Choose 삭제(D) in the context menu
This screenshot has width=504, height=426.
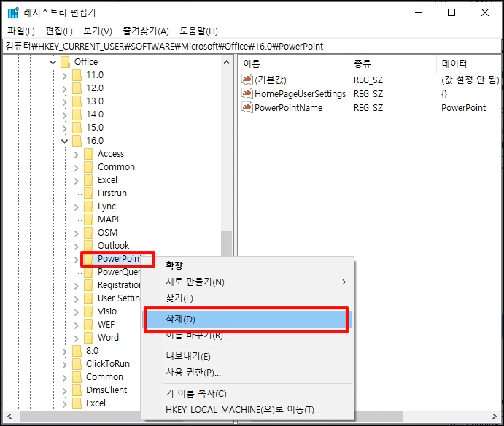click(247, 319)
